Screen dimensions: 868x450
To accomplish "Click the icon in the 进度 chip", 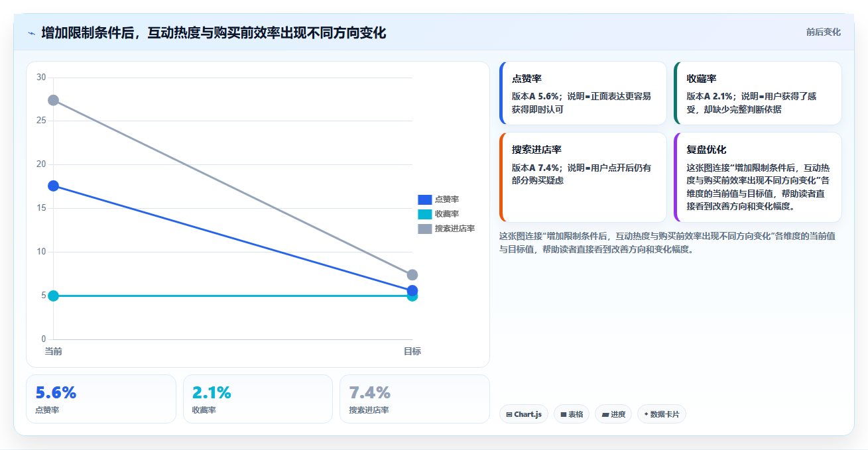I will (605, 414).
